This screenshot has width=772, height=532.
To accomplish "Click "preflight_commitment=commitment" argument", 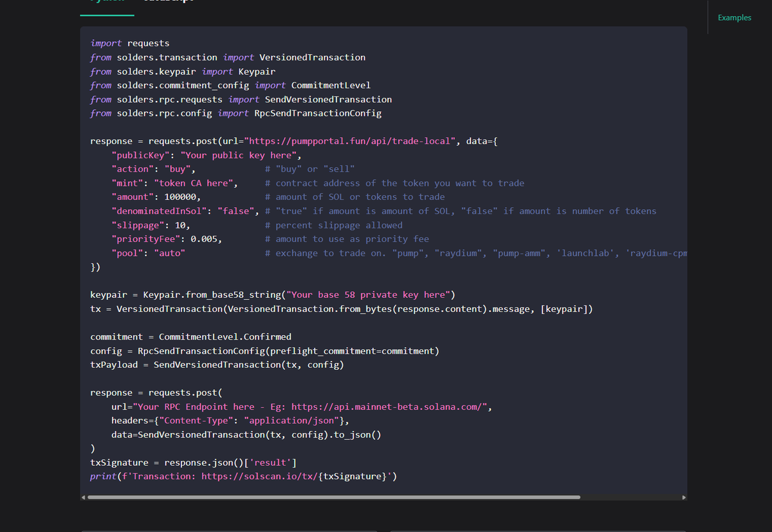I will tap(353, 351).
